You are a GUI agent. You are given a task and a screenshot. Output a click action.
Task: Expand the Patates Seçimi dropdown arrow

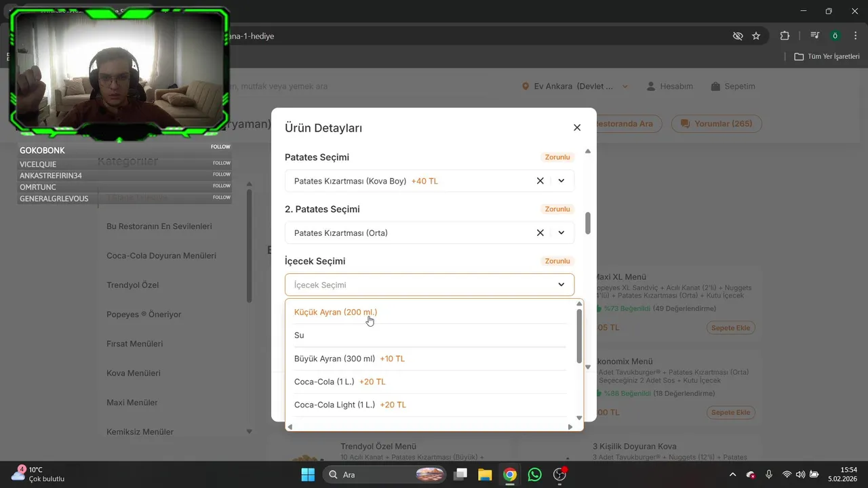[561, 181]
